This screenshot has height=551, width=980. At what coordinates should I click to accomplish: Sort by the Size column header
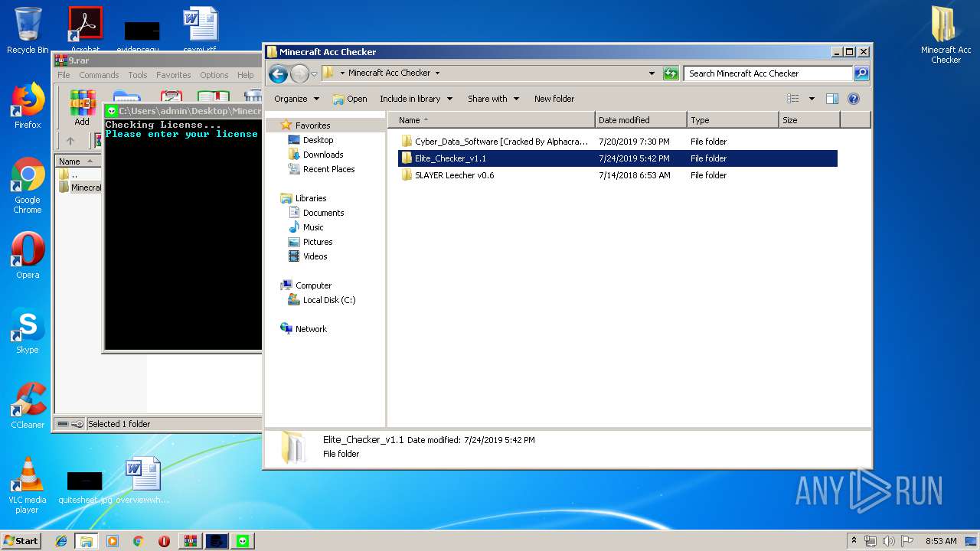pyautogui.click(x=809, y=120)
